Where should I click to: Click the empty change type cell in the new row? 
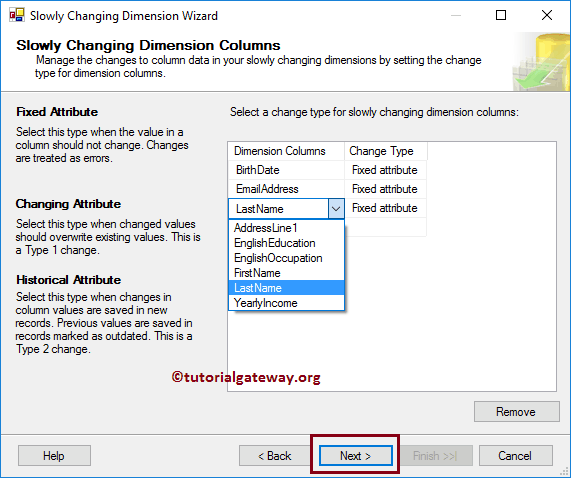point(385,227)
